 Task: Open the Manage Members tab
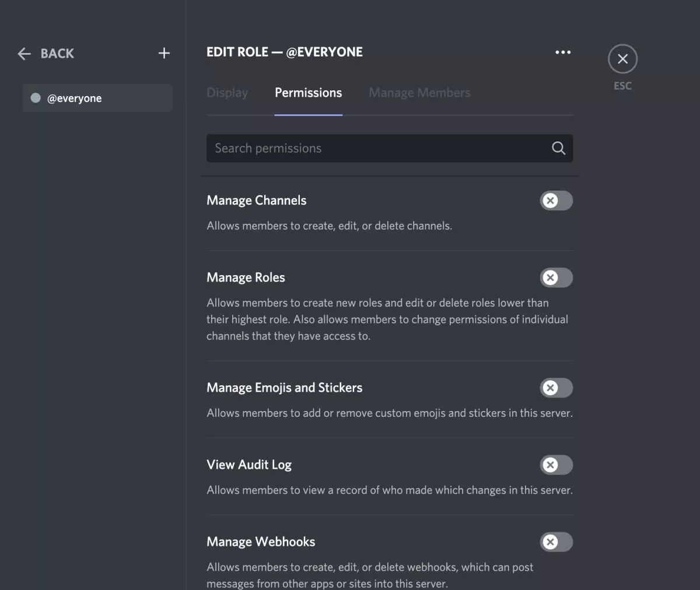(419, 93)
